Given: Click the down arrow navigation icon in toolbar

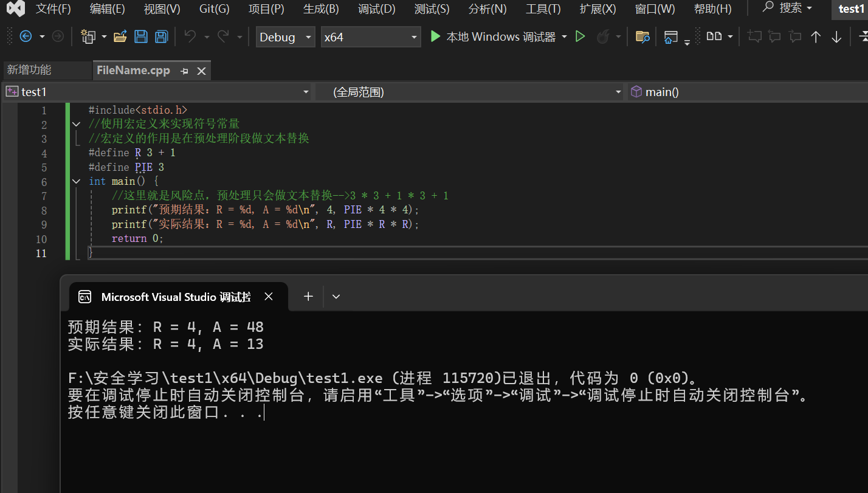Looking at the screenshot, I should (836, 37).
